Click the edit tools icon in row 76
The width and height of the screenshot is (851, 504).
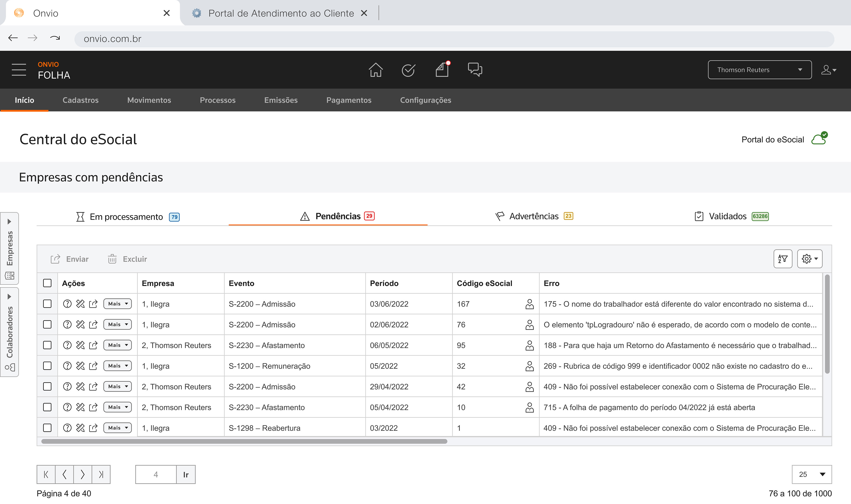pos(80,324)
